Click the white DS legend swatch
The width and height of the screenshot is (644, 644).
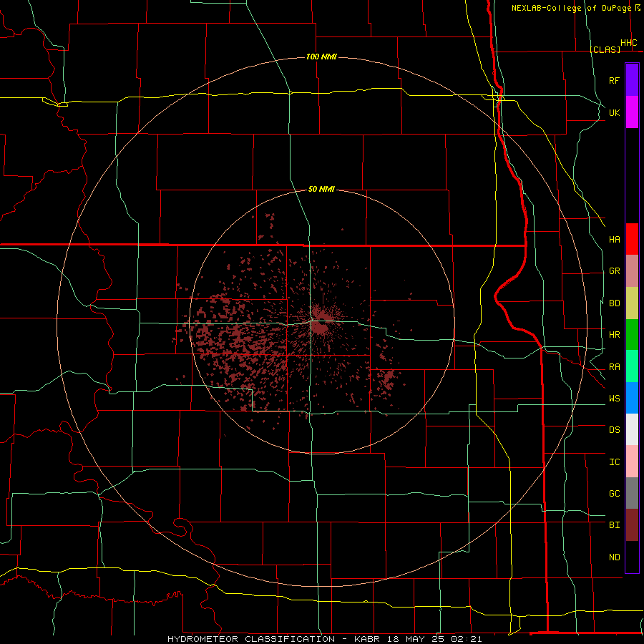(x=632, y=429)
